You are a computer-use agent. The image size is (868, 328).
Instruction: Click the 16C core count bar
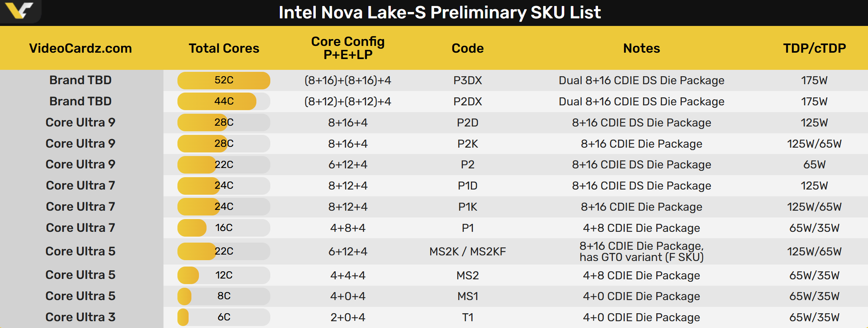[224, 228]
